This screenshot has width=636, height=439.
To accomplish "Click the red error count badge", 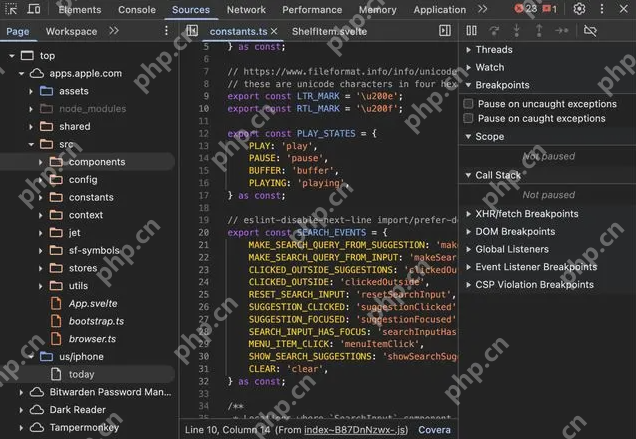I will (x=526, y=9).
